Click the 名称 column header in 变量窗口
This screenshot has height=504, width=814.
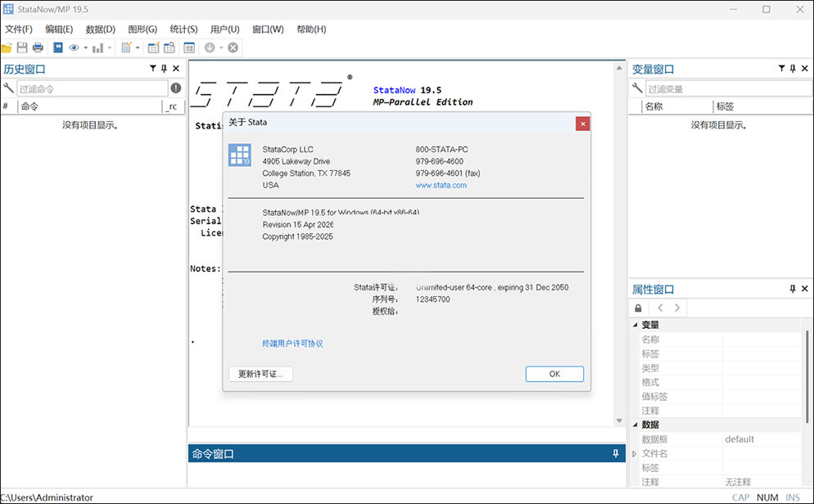coord(677,106)
